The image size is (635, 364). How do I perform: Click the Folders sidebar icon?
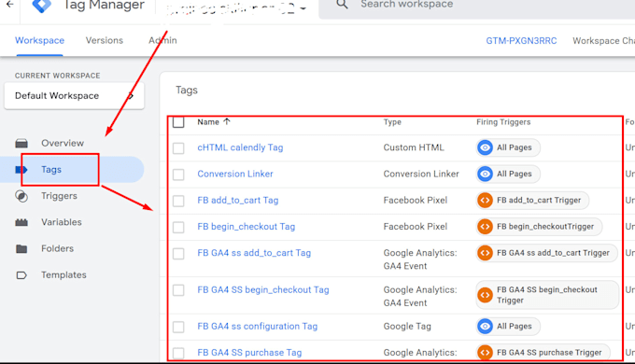[x=21, y=248]
